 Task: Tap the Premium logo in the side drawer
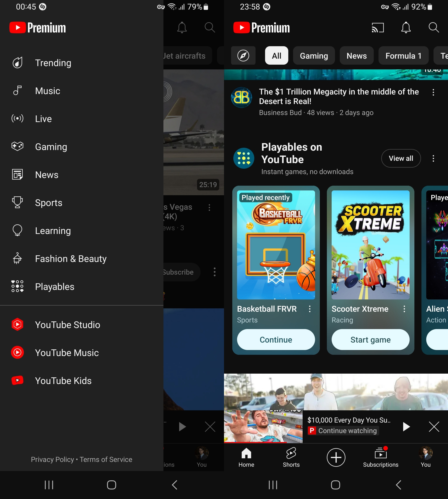click(38, 28)
